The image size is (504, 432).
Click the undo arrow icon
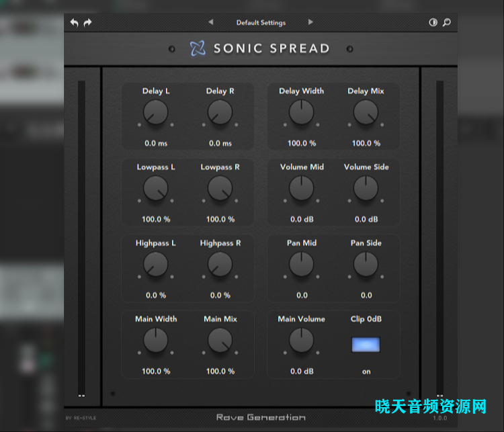point(74,23)
